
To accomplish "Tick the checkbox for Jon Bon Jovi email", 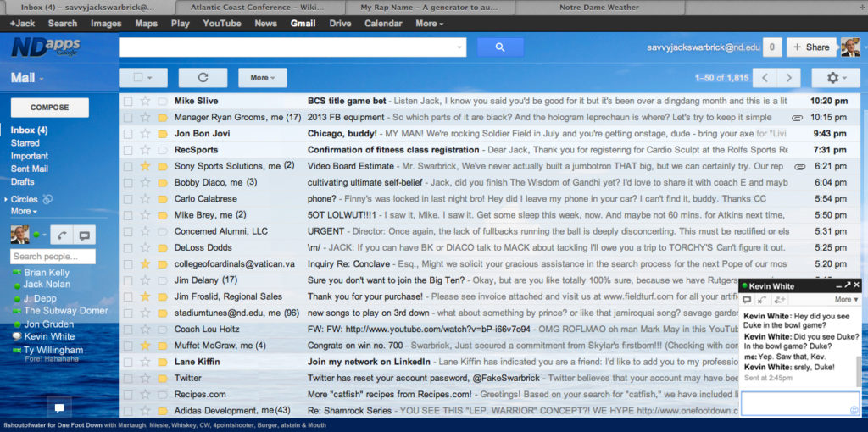I will [x=128, y=134].
